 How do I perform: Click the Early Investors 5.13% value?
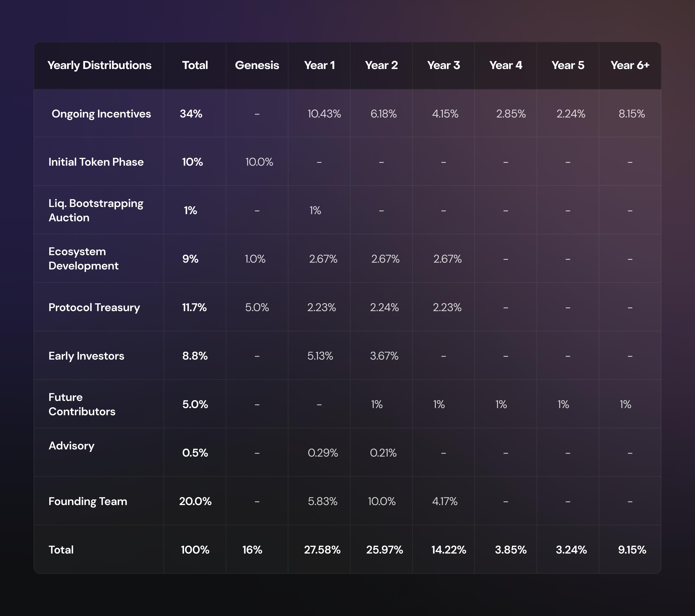click(x=320, y=356)
